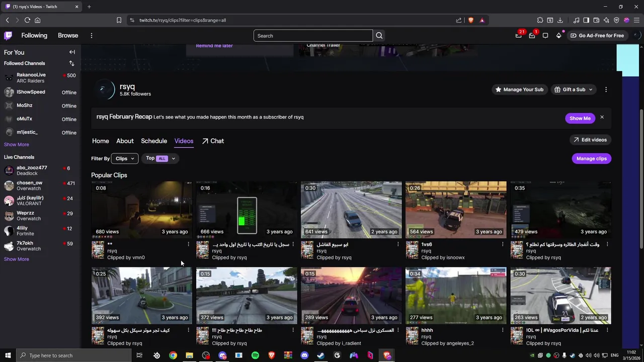Screen dimensions: 644x362
Task: Click the Go Ad-Free for Free button
Action: [597, 36]
